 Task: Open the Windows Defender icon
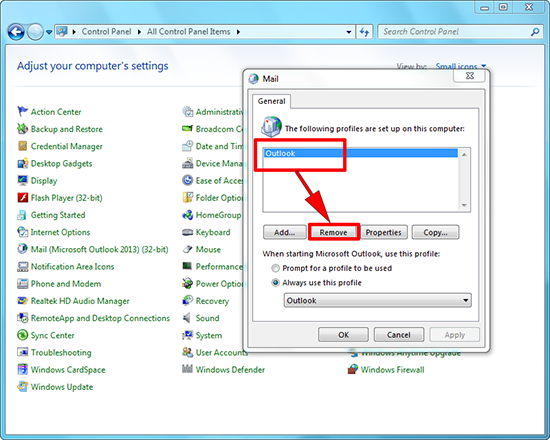(x=188, y=369)
